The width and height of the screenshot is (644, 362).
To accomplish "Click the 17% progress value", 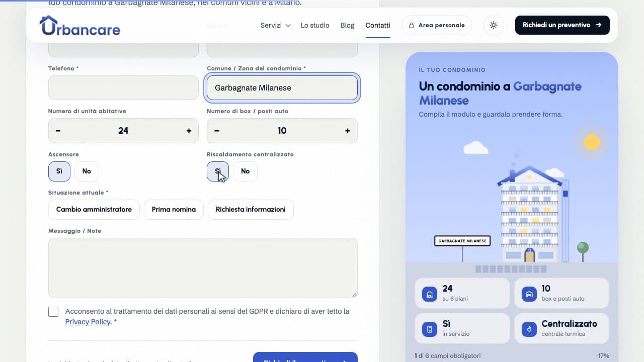I will [604, 355].
